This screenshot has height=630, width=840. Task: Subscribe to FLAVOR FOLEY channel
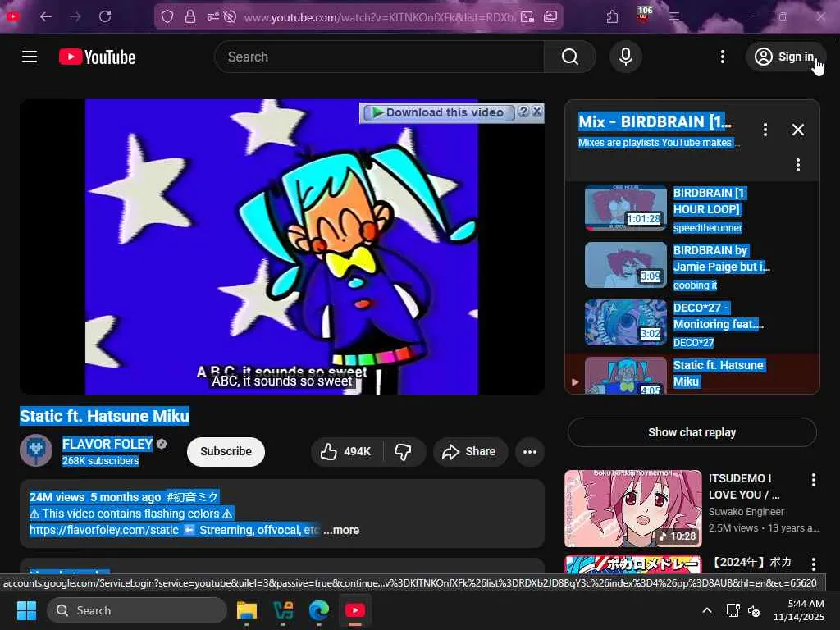pos(226,452)
